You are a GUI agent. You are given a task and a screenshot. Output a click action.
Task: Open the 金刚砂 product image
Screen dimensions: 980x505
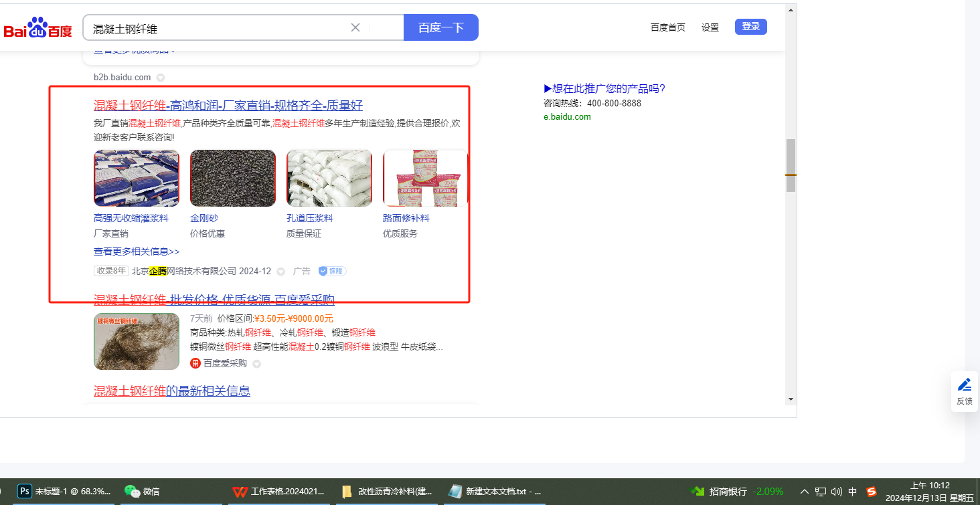coord(233,178)
